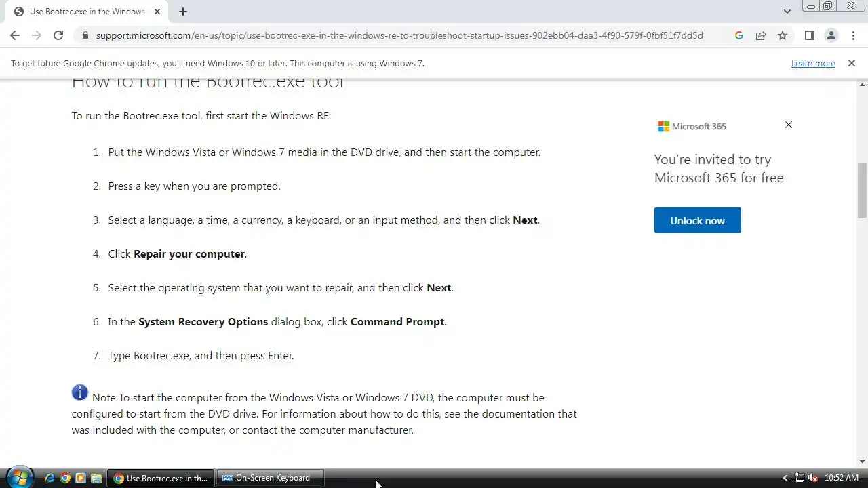This screenshot has width=868, height=488.
Task: Select the Use Bootrec.exe browser tab
Action: 87,12
